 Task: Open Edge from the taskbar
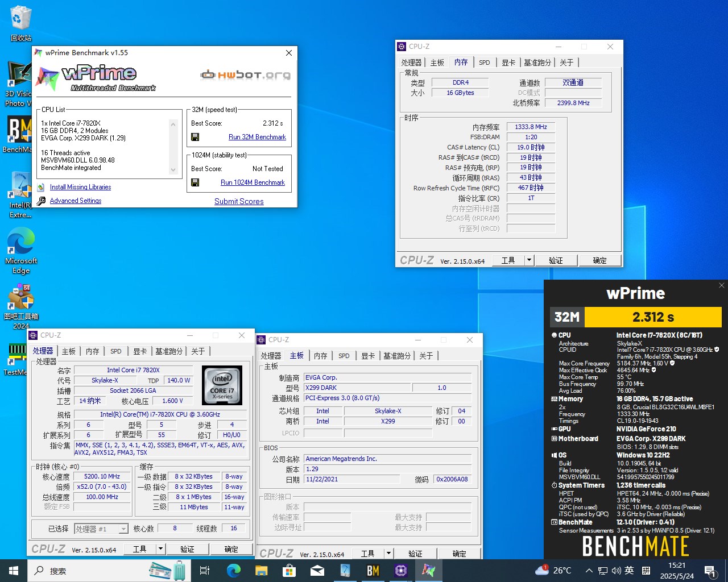234,571
